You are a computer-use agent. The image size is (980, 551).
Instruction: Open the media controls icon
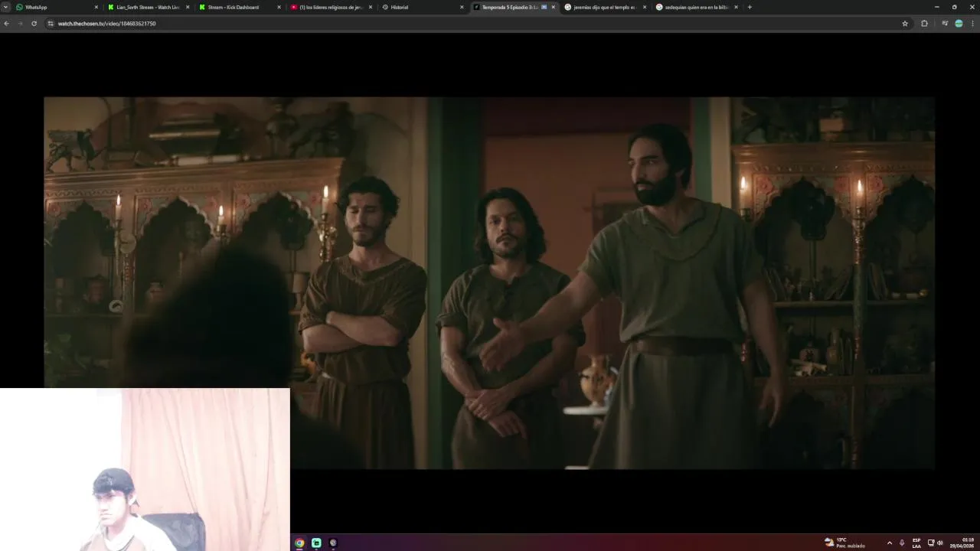coord(945,24)
